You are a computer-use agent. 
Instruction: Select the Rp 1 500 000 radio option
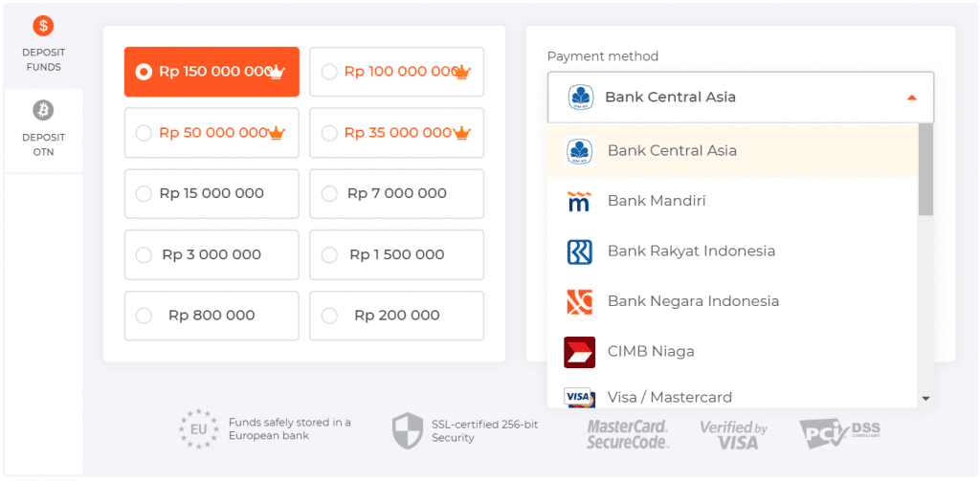329,255
